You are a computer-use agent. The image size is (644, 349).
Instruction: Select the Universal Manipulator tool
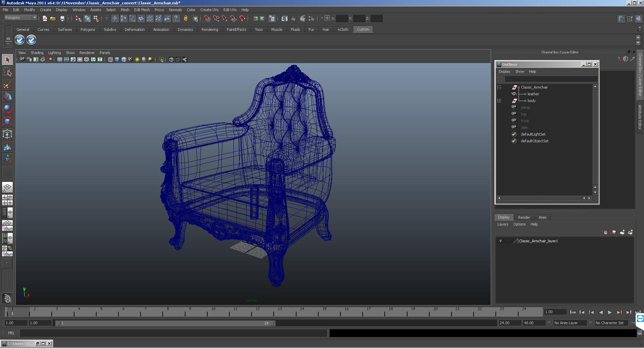7,134
